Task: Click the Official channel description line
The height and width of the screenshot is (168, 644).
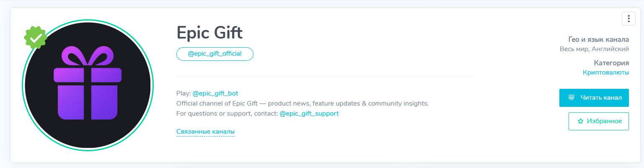Action: point(303,103)
